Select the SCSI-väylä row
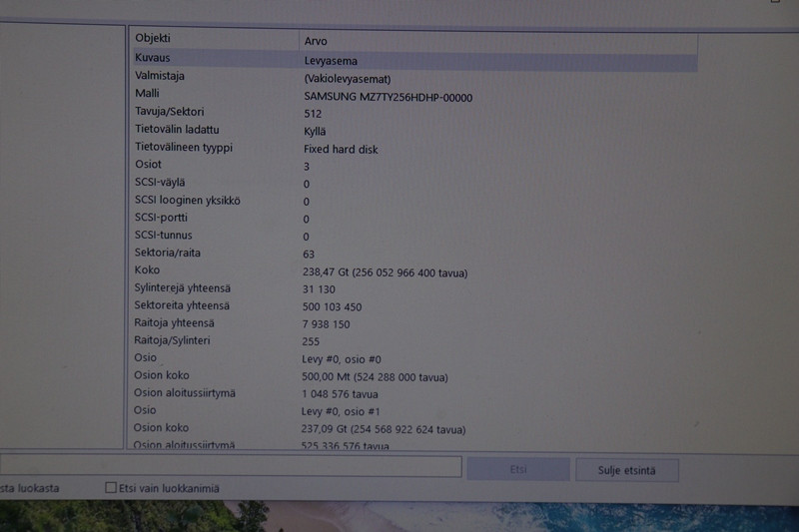The image size is (799, 532). [414, 183]
